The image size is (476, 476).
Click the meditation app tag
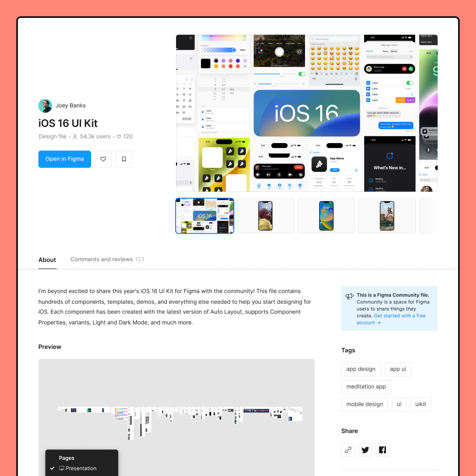pos(366,387)
